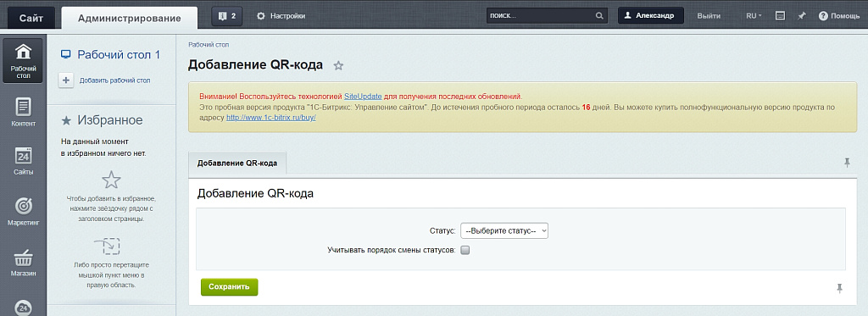Click the pin icon beside the tab bar
868x316 pixels.
click(847, 162)
